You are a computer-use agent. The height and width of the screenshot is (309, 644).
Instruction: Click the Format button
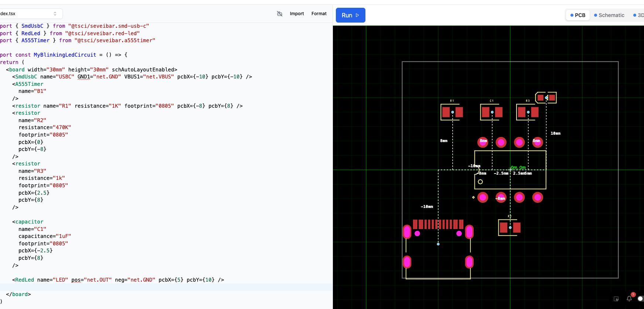(319, 14)
